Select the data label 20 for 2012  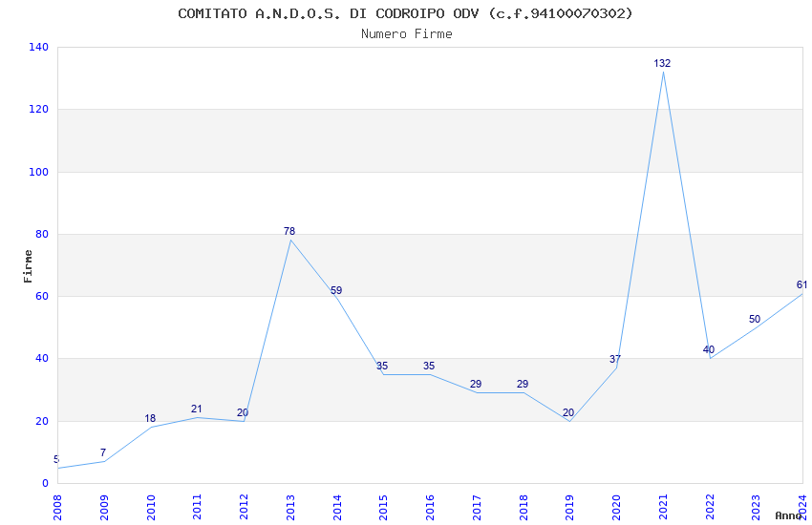click(243, 412)
